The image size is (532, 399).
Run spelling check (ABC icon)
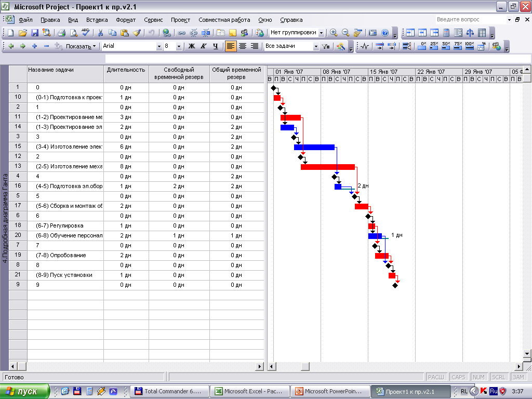86,33
